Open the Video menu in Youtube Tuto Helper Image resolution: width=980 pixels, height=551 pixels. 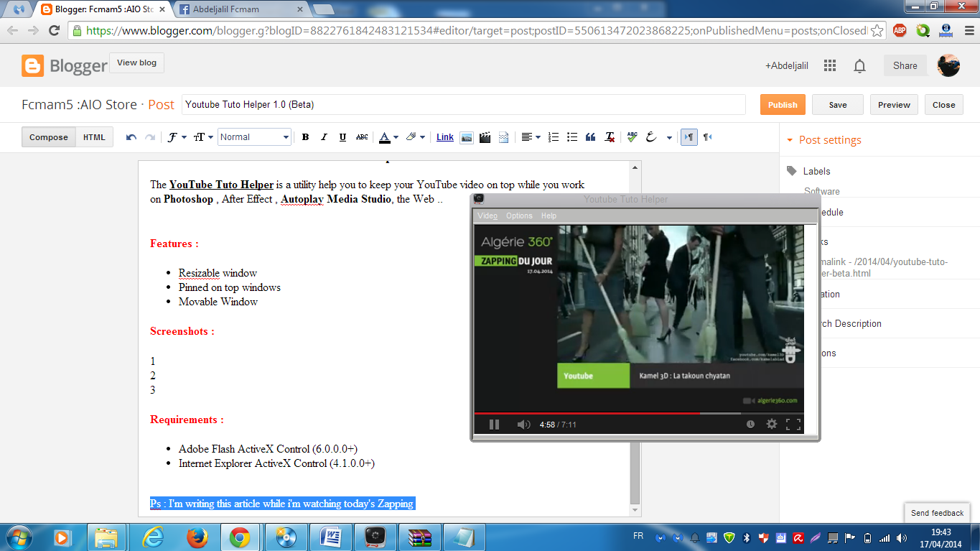pyautogui.click(x=487, y=216)
